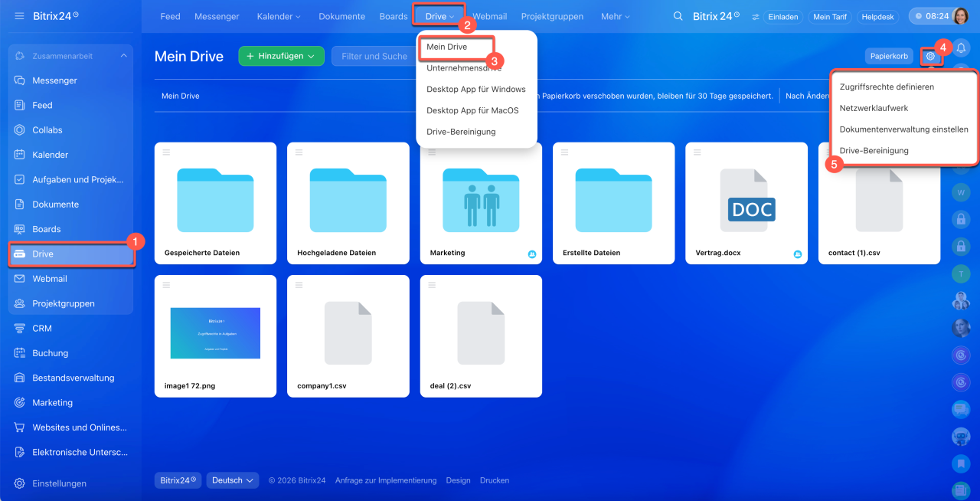Viewport: 980px width, 501px height.
Task: Expand the Mehr menu in top navigation
Action: click(616, 16)
